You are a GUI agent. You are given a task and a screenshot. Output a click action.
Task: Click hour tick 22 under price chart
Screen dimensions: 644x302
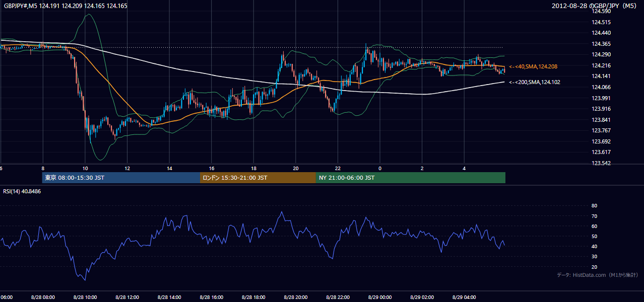[x=338, y=169]
